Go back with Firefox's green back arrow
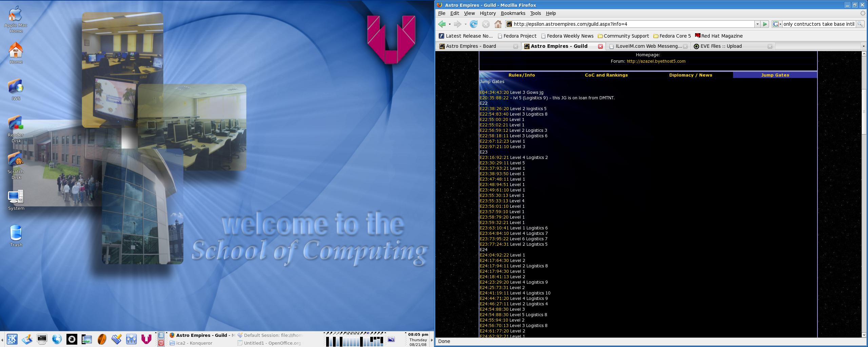Viewport: 868px width, 347px height. [442, 24]
